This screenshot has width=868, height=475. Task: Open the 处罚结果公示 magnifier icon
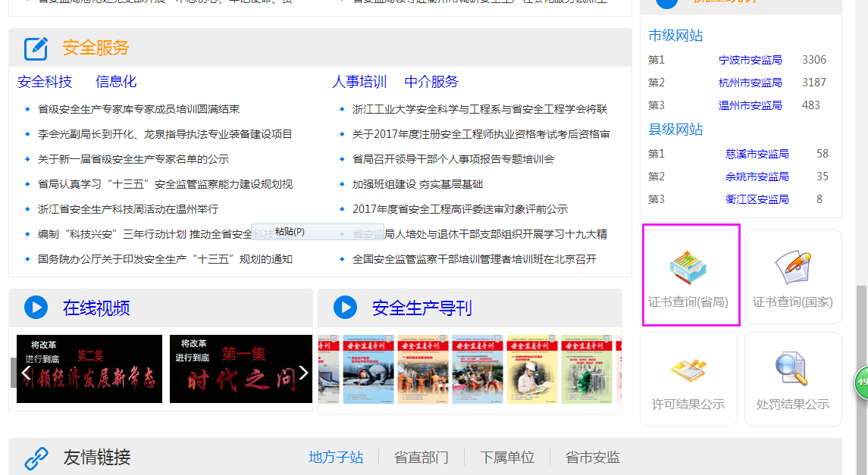point(791,368)
